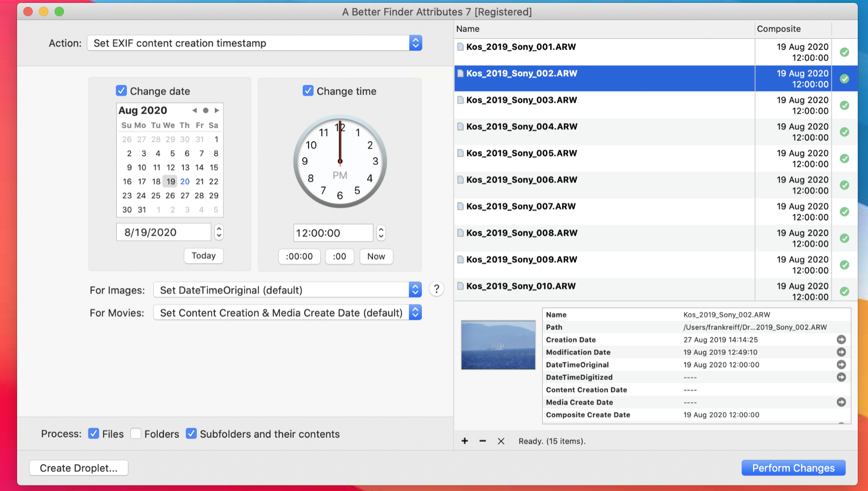Open the Action dropdown menu

(x=254, y=43)
